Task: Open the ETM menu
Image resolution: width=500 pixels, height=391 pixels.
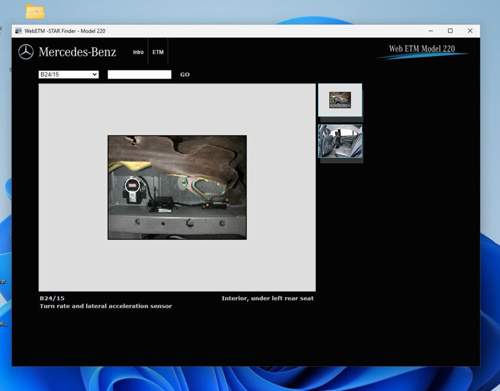Action: (x=158, y=52)
